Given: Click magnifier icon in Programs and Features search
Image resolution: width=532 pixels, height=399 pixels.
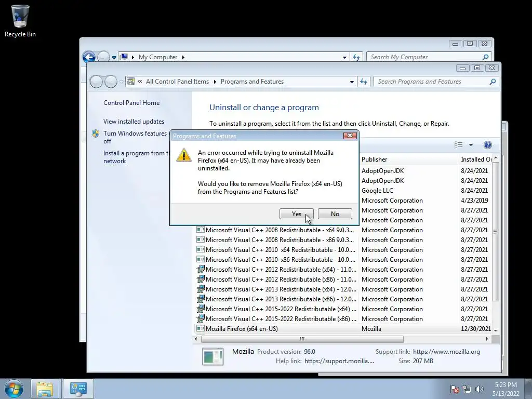Looking at the screenshot, I should pyautogui.click(x=493, y=82).
